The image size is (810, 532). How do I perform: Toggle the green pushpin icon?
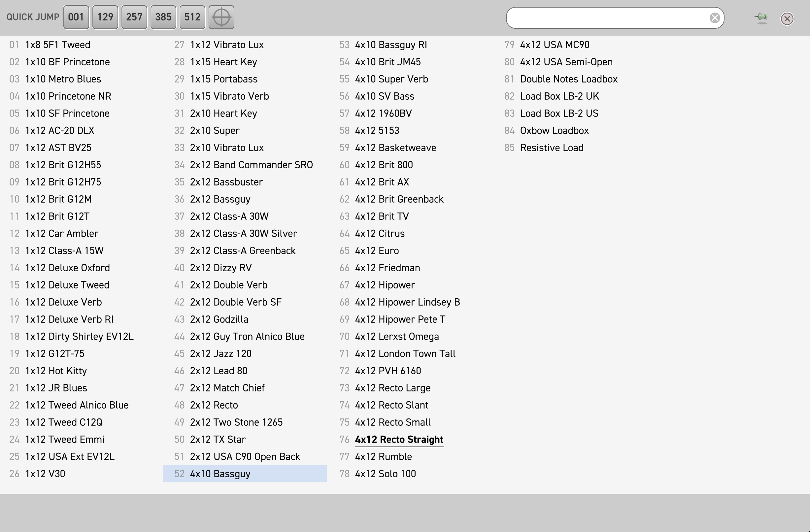(761, 17)
